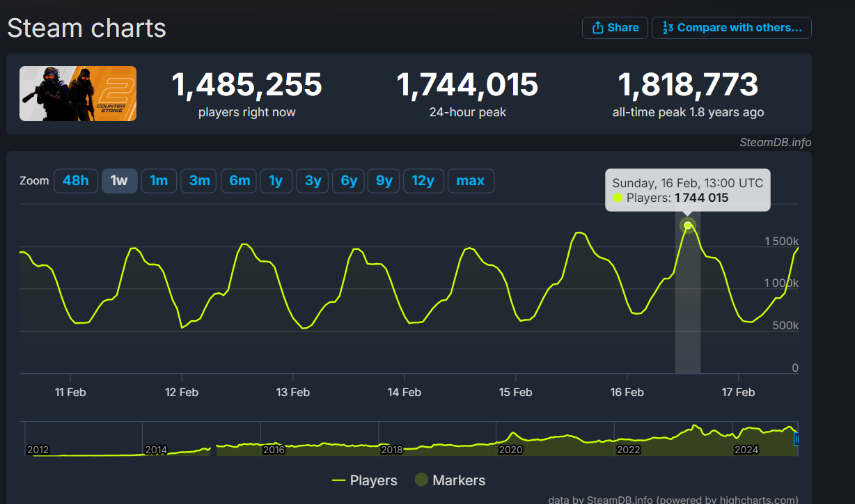Open Compare with others dialog

pyautogui.click(x=732, y=28)
